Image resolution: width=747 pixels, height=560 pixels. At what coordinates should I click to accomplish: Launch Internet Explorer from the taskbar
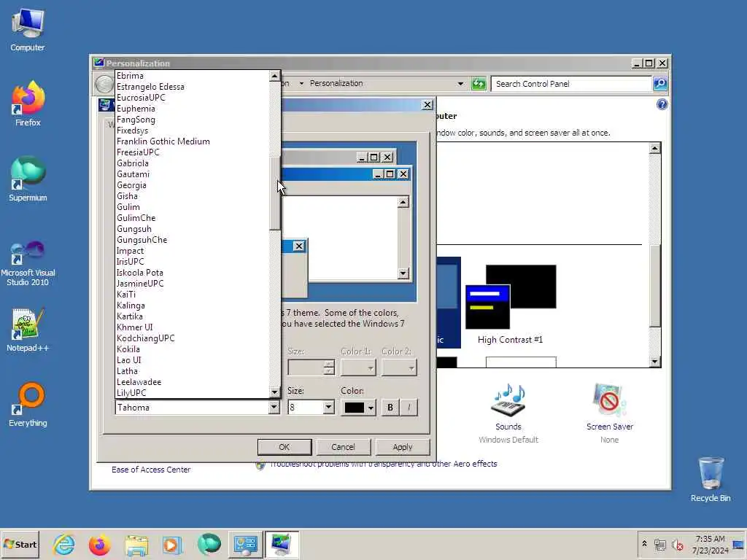[x=64, y=544]
